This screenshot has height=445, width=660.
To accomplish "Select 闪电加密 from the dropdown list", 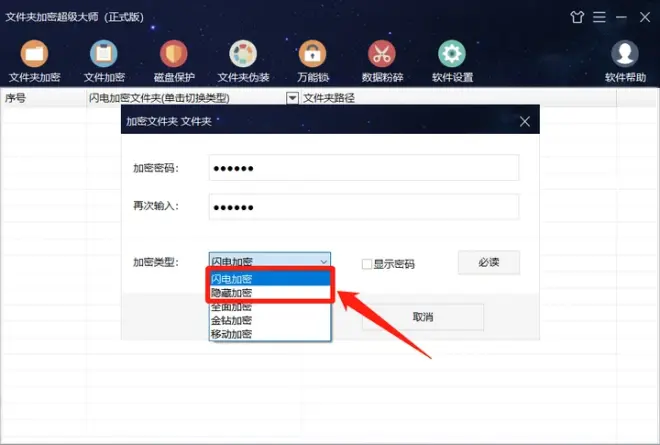I will (268, 279).
